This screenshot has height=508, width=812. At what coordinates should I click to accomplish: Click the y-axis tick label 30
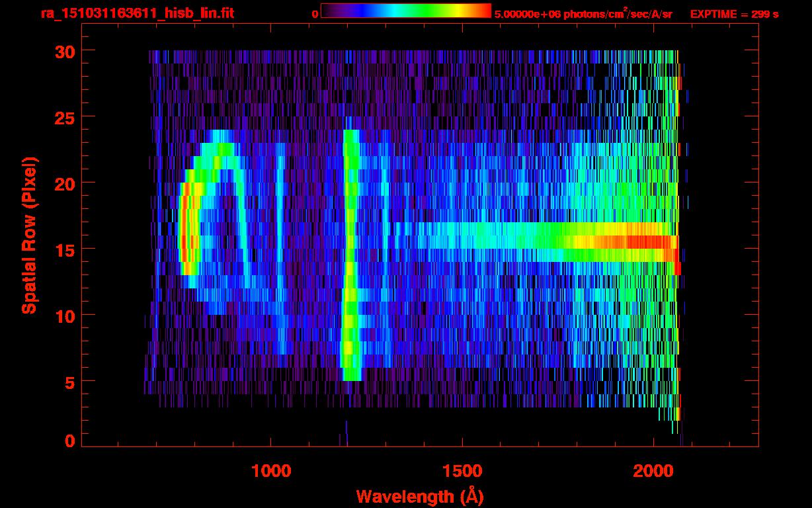[64, 51]
